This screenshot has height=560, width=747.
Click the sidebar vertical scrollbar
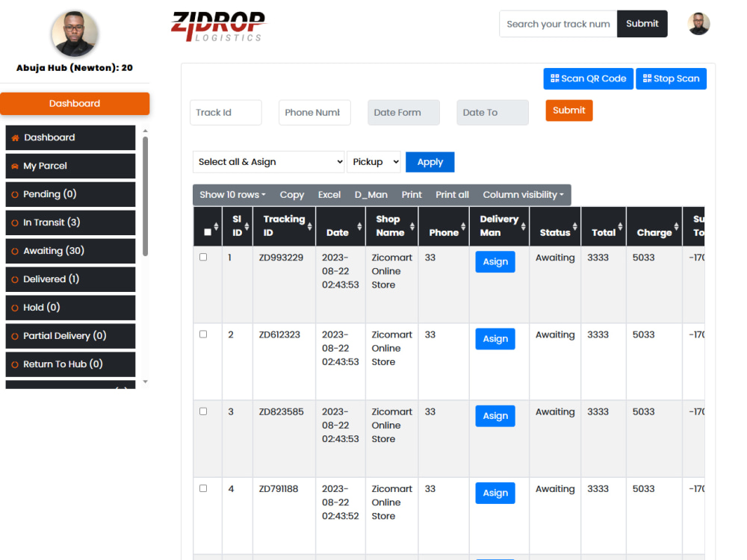click(146, 196)
